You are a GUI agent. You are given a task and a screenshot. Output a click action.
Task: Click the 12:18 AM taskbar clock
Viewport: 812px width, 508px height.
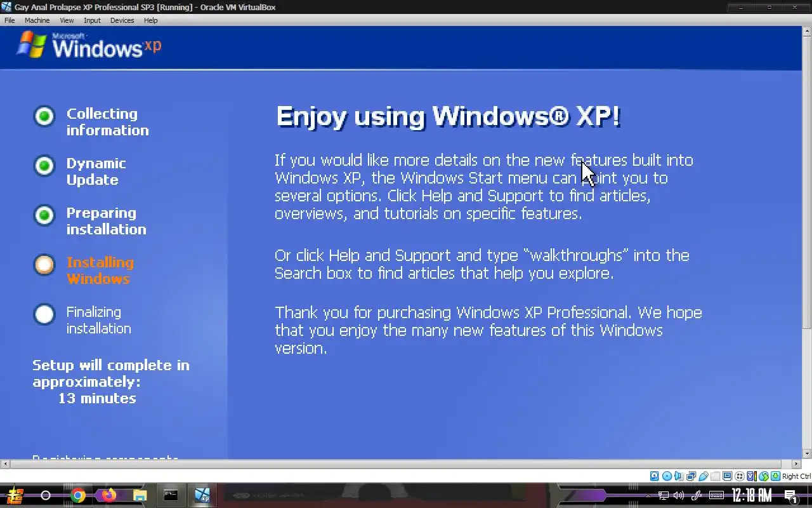752,495
